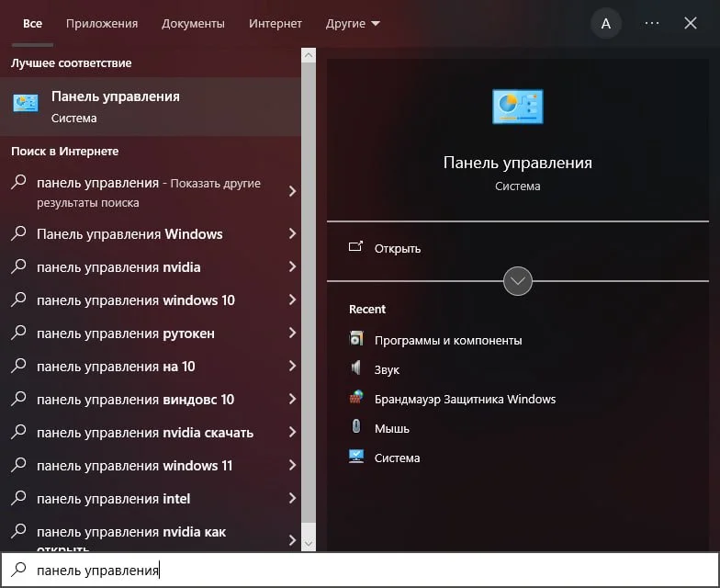Click magnifier beside Панель управления Windows
The image size is (720, 588).
tap(18, 233)
